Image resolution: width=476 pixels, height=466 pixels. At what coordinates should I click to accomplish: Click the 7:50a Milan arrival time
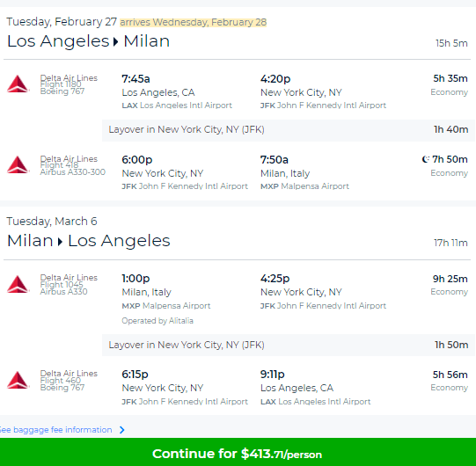click(x=275, y=159)
